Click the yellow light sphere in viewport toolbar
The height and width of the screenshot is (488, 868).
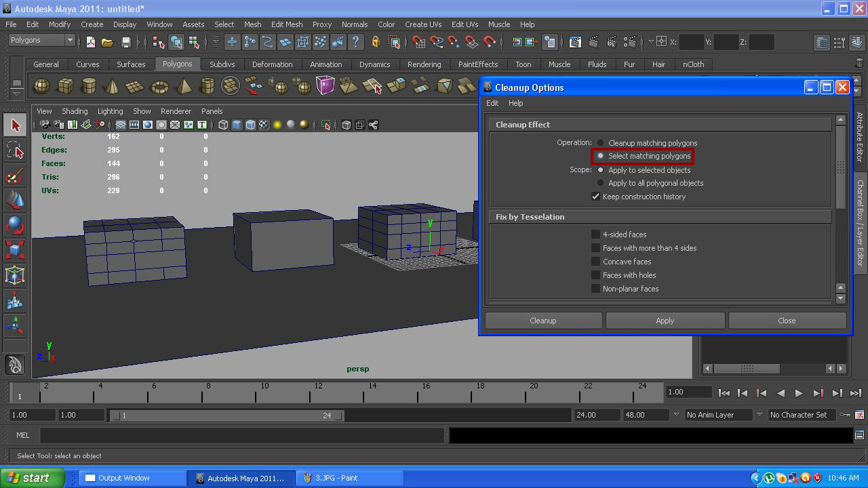(x=277, y=125)
